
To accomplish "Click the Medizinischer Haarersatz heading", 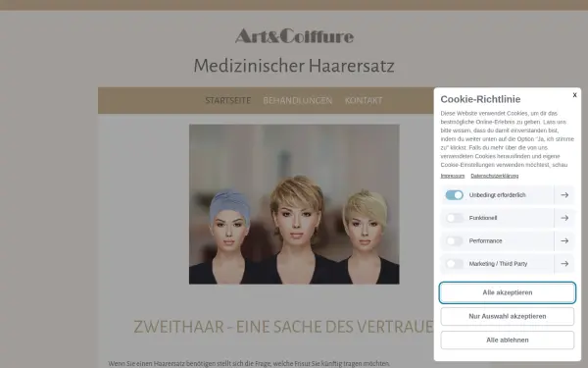I will coord(294,66).
